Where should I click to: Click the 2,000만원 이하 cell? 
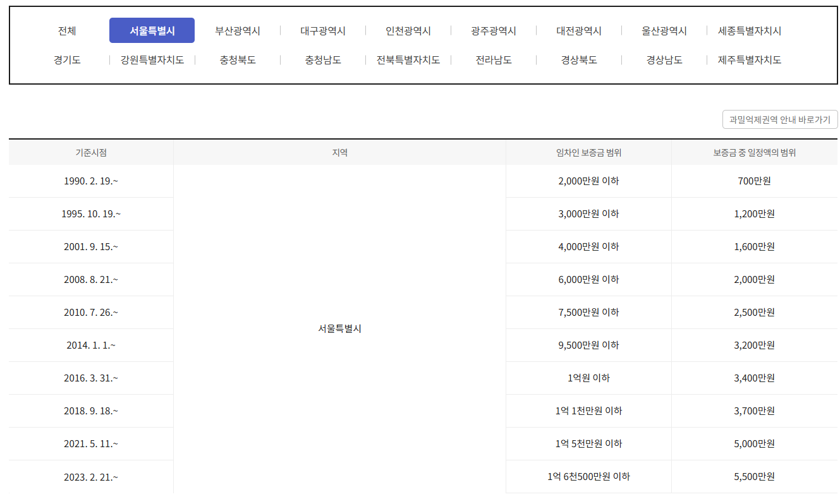click(588, 181)
